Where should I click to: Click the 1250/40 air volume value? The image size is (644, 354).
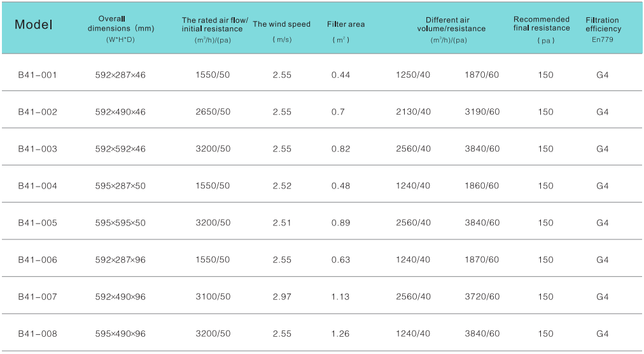click(x=413, y=75)
